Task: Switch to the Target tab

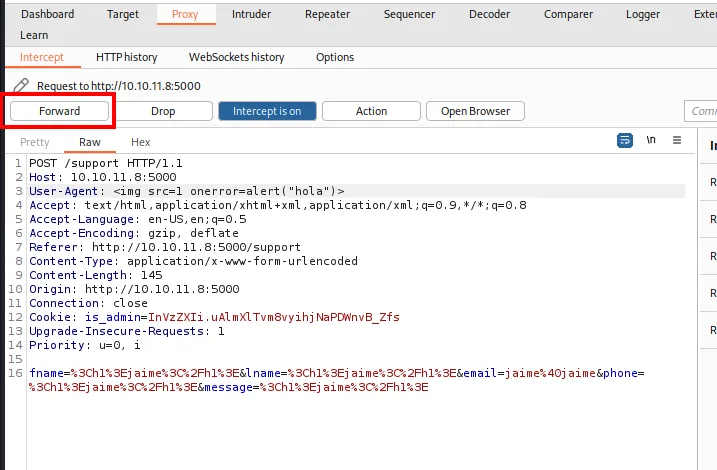Action: [x=123, y=14]
